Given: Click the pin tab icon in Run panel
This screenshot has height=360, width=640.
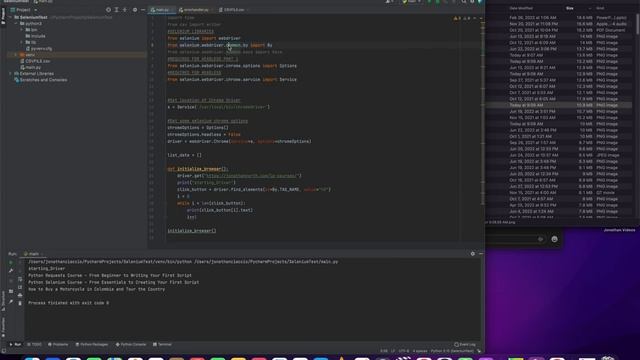Looking at the screenshot, I should (11, 302).
